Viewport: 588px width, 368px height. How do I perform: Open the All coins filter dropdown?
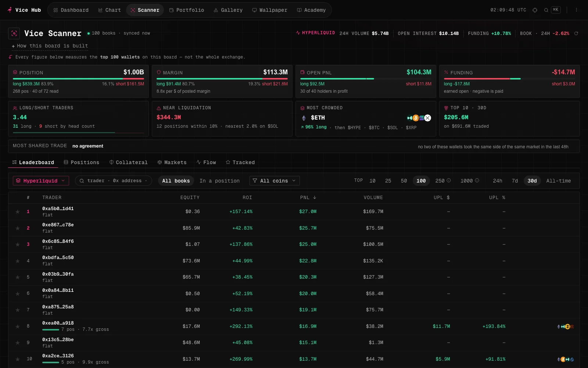275,181
